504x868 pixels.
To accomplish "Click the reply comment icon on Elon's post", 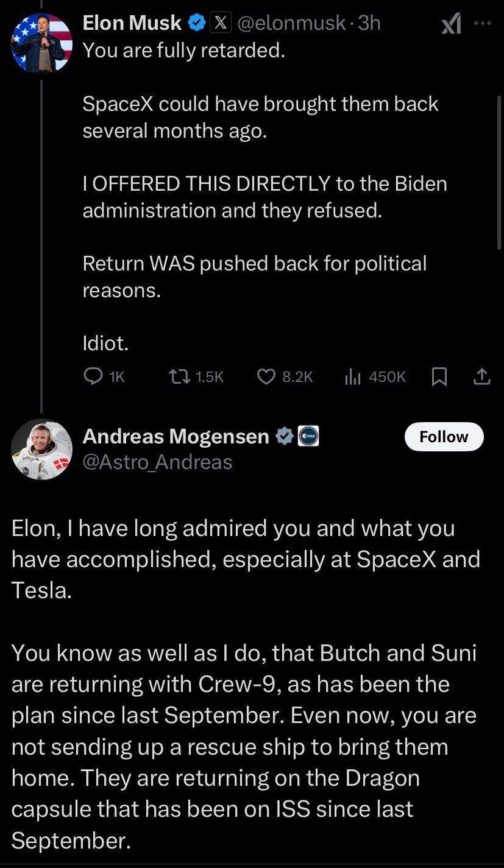I will 93,377.
